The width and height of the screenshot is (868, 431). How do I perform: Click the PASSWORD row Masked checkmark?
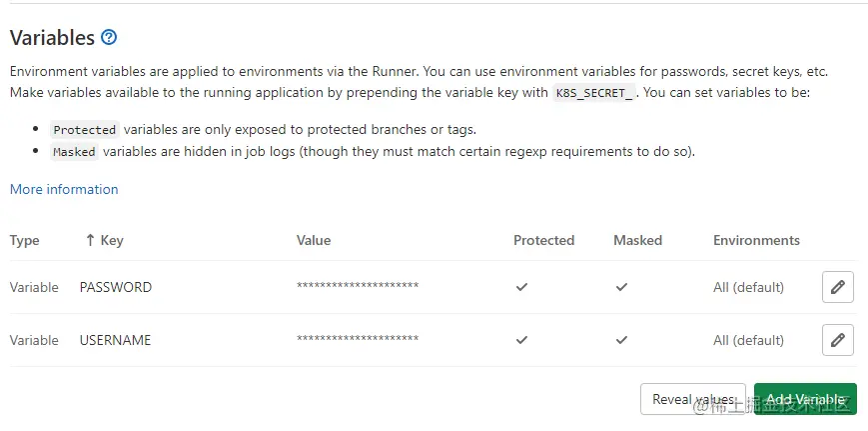[621, 287]
